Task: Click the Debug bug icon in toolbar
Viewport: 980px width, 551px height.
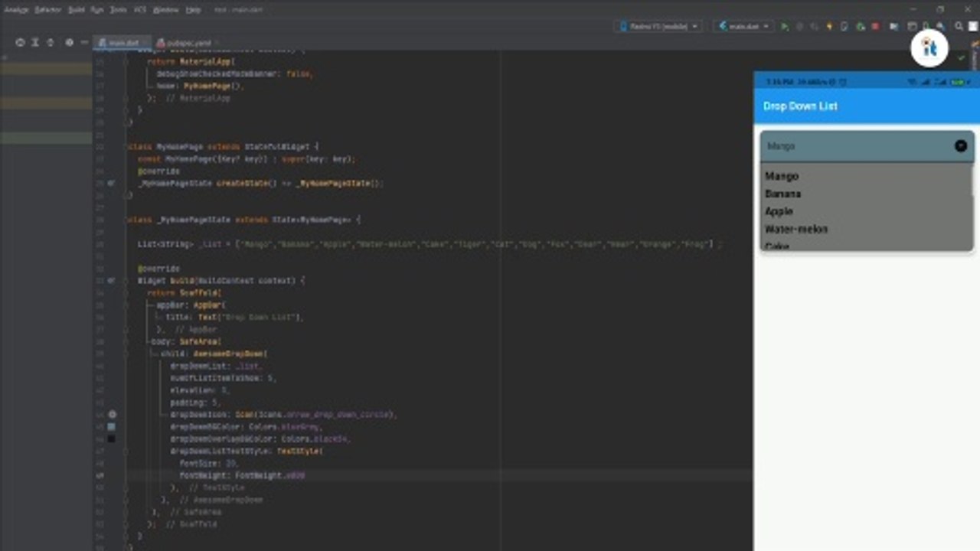Action: [x=799, y=26]
